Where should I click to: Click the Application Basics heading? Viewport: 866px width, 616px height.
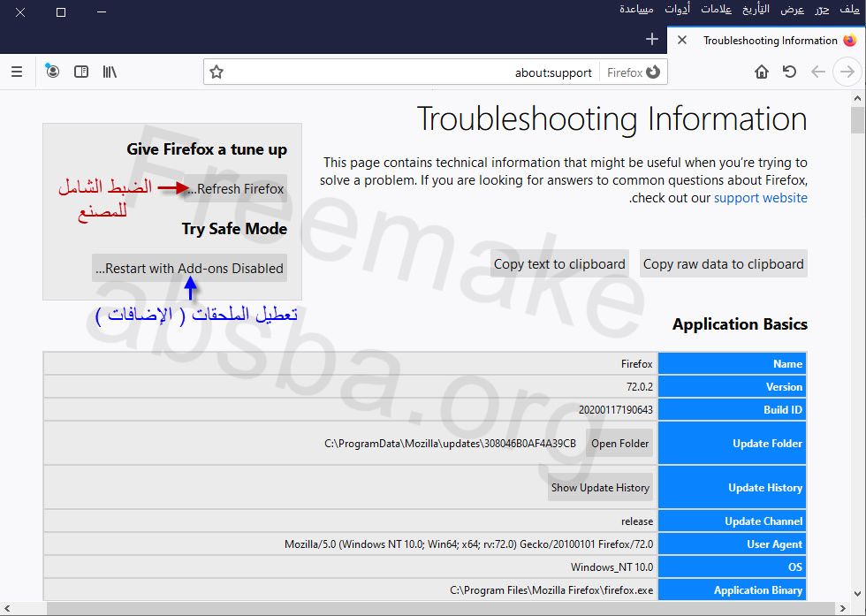(740, 324)
